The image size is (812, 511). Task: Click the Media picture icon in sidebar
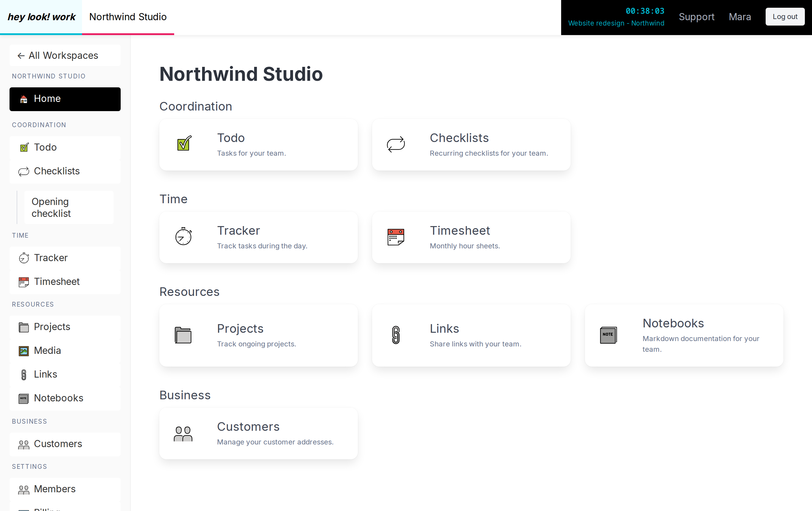tap(23, 351)
